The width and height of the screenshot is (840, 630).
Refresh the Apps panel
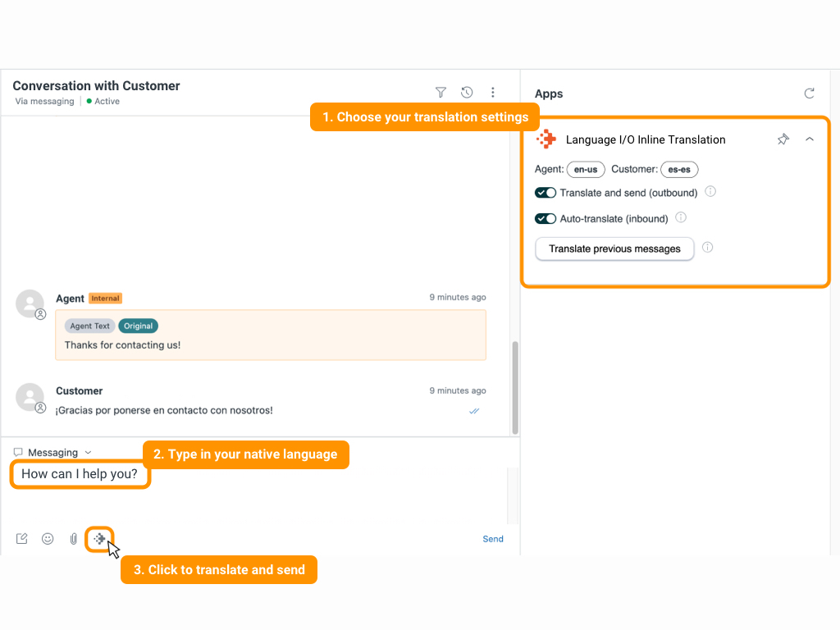pyautogui.click(x=810, y=94)
